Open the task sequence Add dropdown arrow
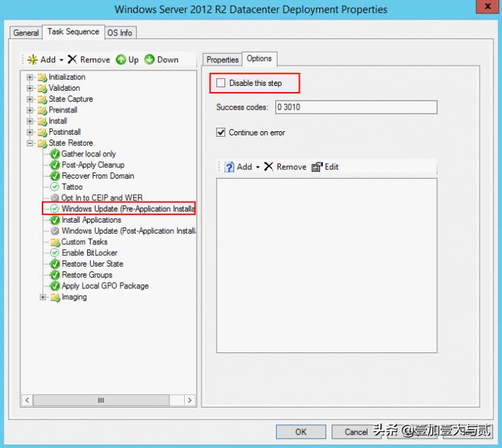The height and width of the screenshot is (448, 502). click(61, 60)
